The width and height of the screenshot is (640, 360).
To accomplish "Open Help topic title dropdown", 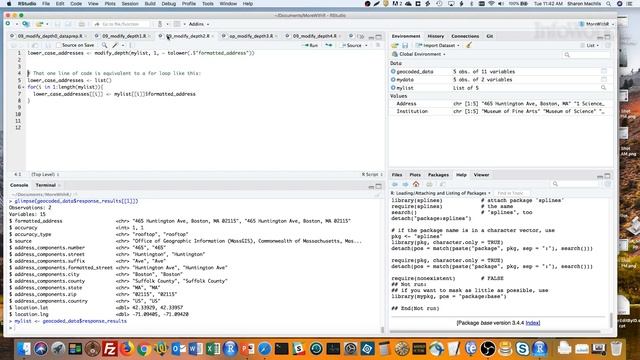I will [441, 193].
